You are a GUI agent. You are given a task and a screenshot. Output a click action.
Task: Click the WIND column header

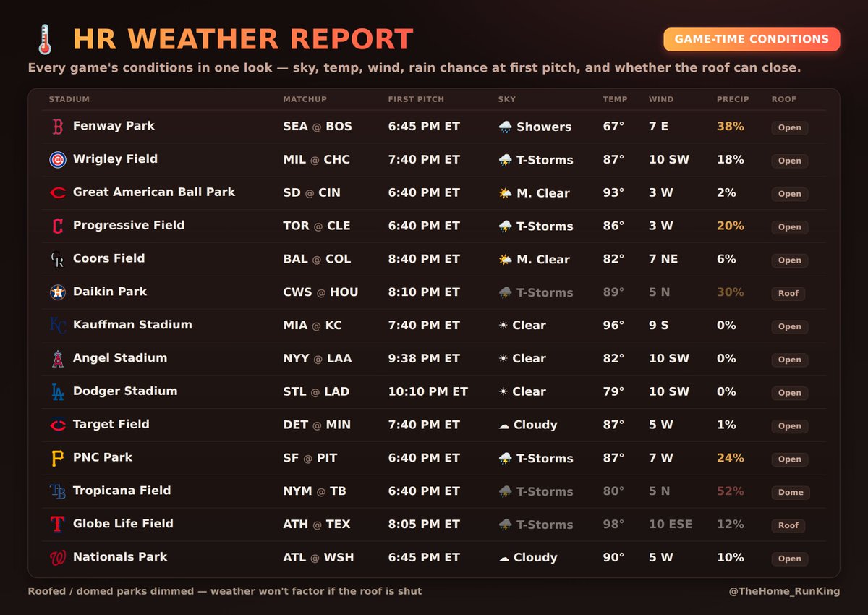(661, 99)
